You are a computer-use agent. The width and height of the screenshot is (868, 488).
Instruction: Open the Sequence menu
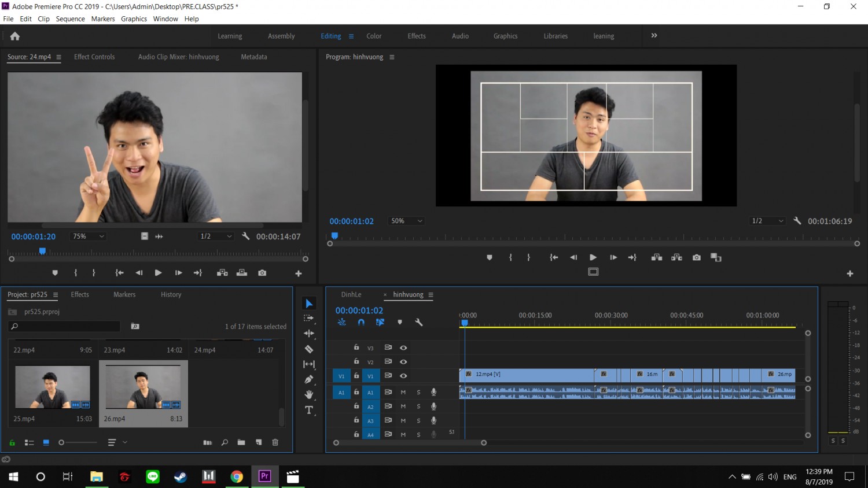71,19
